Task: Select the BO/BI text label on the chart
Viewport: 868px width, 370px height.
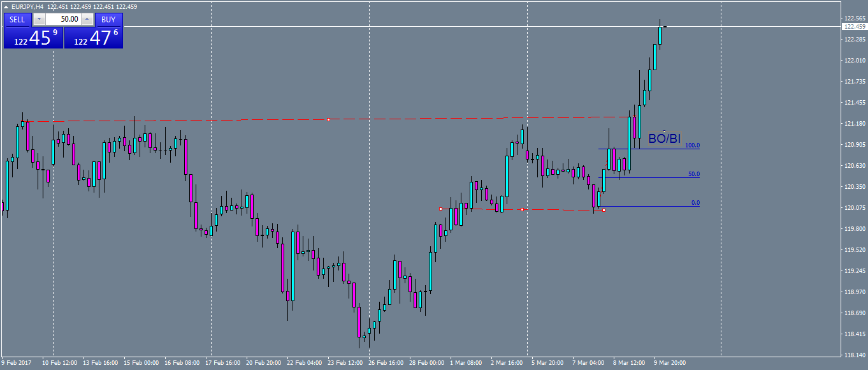Action: [663, 137]
